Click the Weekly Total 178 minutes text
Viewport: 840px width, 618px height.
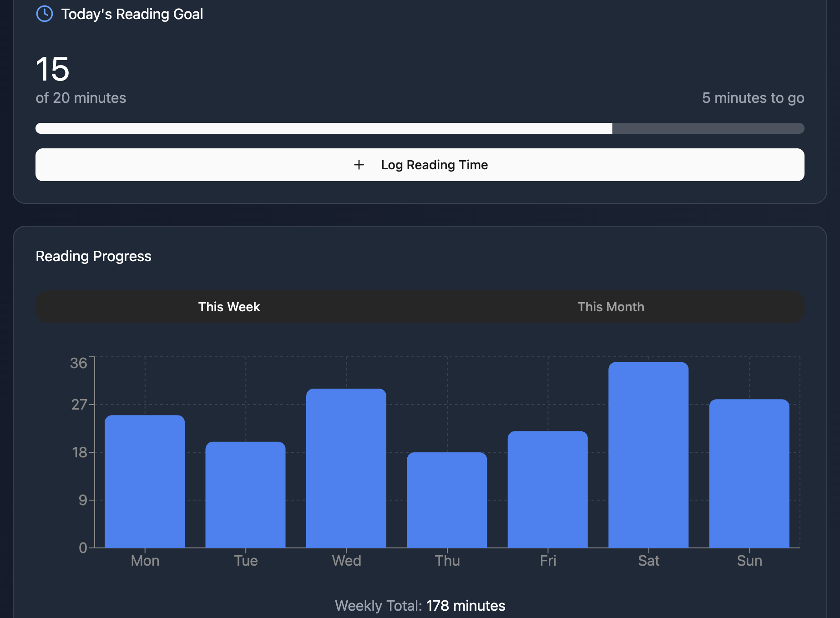click(x=420, y=606)
